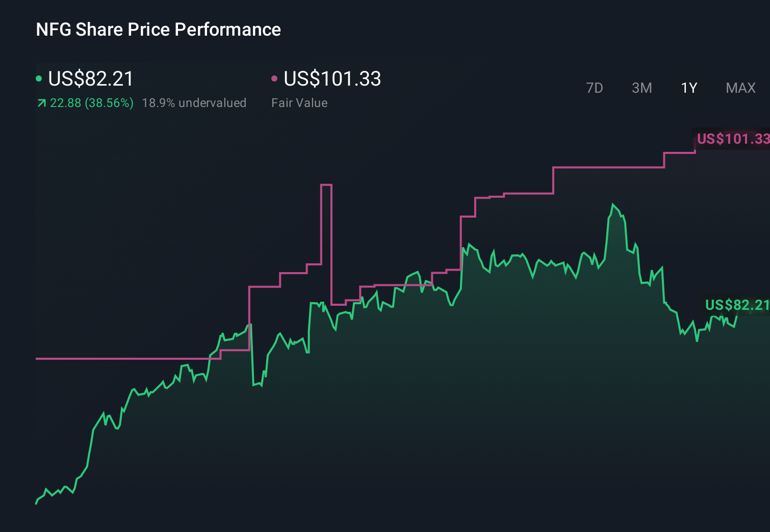This screenshot has width=770, height=532.
Task: Click the NFG Share Price Performance title
Action: pos(158,30)
